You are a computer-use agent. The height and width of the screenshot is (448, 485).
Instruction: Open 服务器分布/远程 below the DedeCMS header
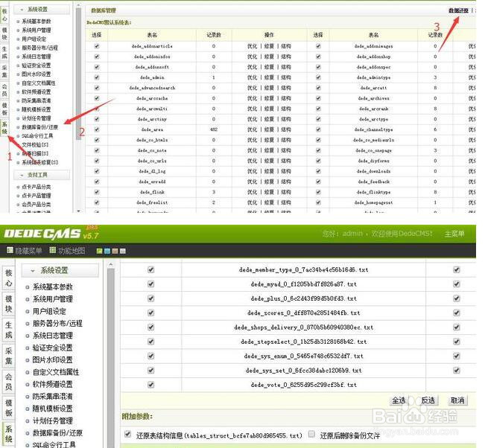[x=57, y=324]
